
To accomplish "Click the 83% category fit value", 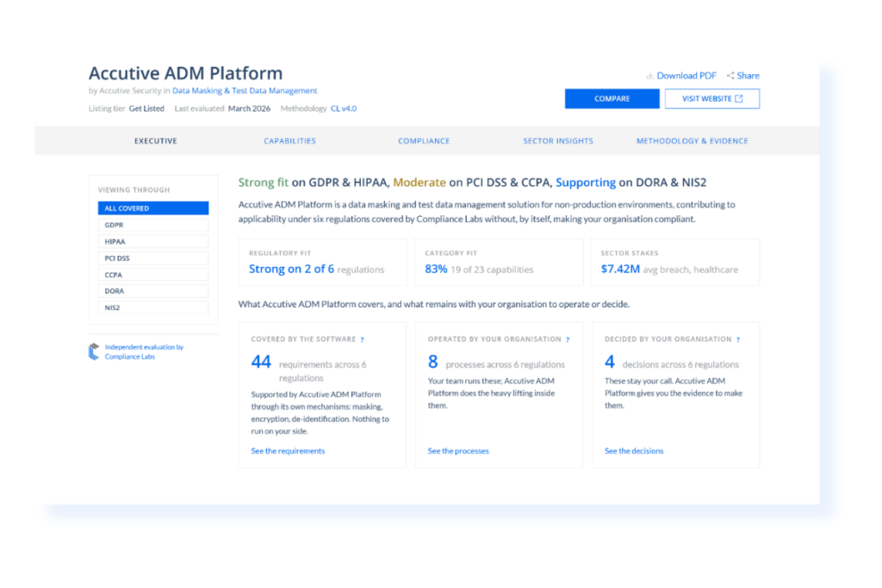I will [436, 269].
